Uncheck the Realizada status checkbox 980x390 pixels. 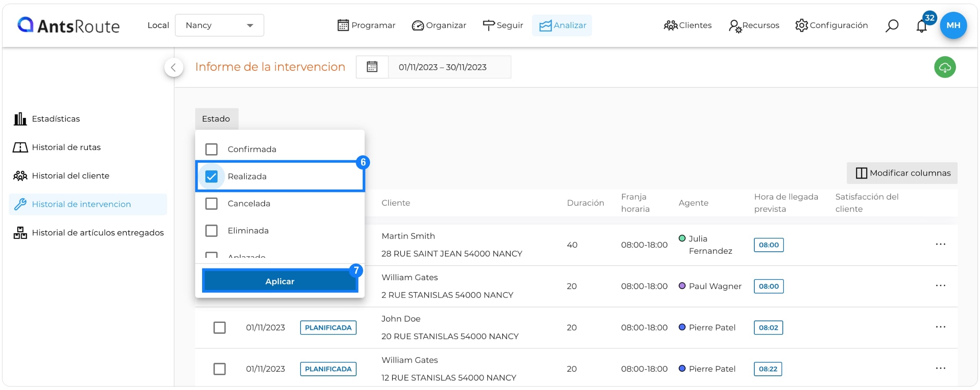pyautogui.click(x=211, y=176)
